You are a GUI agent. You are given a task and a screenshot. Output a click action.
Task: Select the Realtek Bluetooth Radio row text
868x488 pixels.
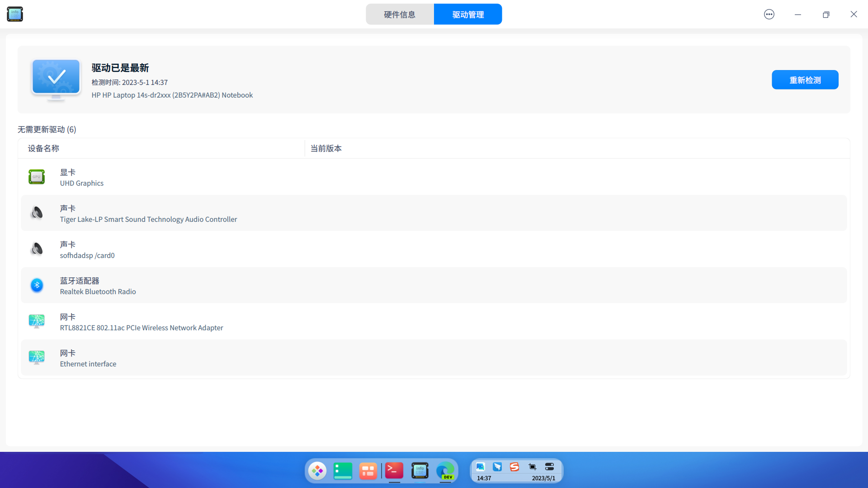point(98,292)
